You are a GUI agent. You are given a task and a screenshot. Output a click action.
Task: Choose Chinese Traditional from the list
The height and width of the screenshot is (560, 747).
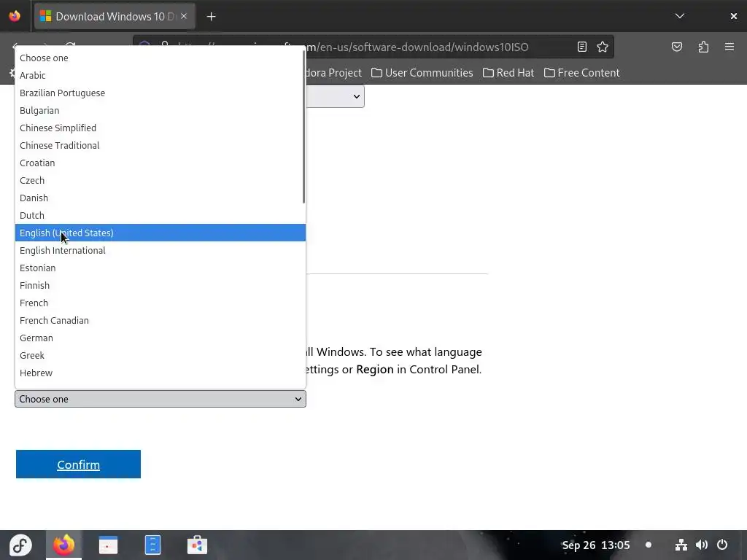160,146
